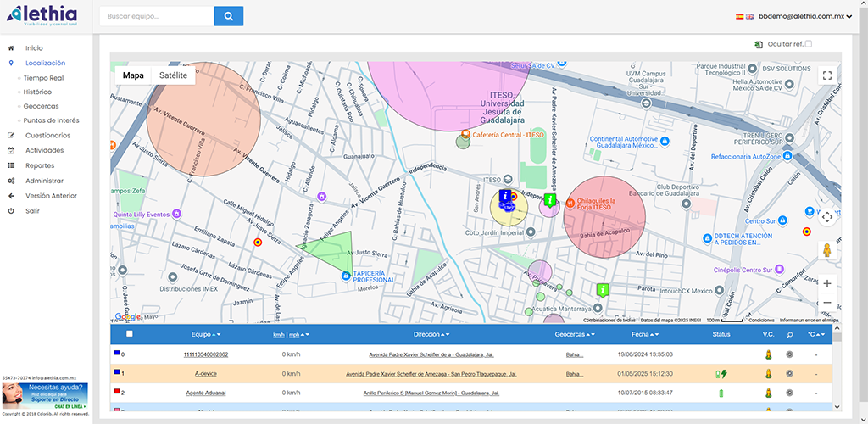868x424 pixels.
Task: Click the Cafetería Central - ITESO map pin
Action: click(465, 134)
